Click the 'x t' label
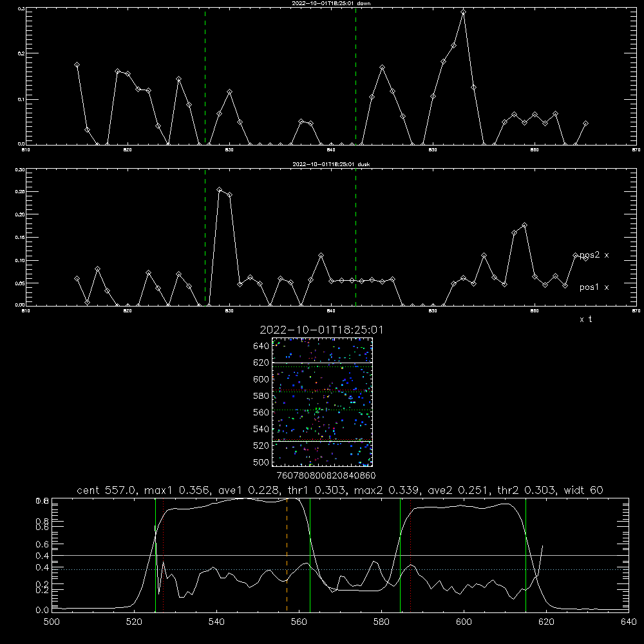The height and width of the screenshot is (644, 644). [585, 319]
